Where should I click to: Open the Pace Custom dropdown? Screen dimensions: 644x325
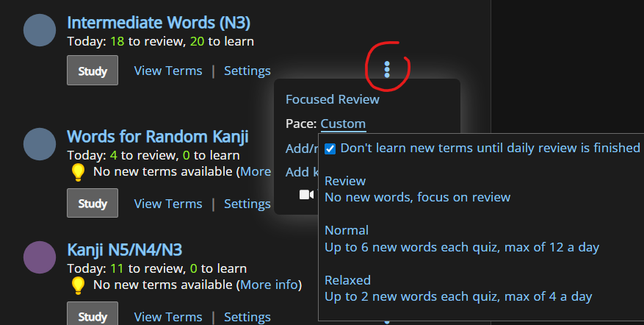coord(343,124)
